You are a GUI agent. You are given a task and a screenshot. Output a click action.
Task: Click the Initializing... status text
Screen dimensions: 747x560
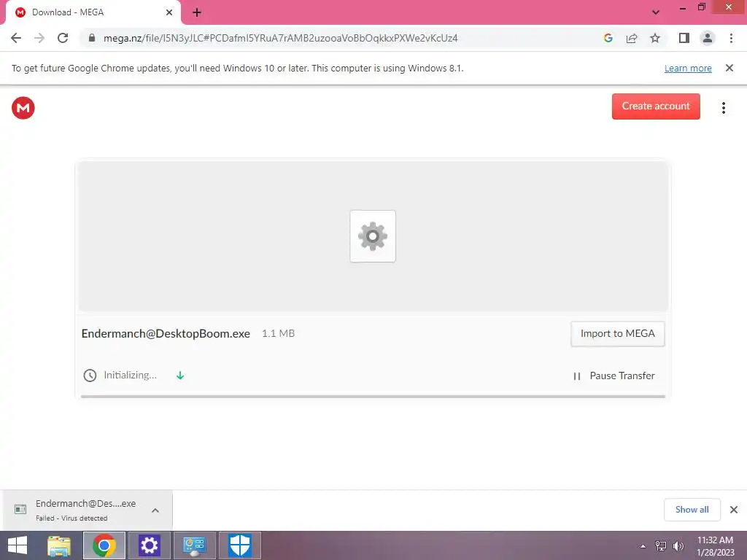(x=130, y=376)
